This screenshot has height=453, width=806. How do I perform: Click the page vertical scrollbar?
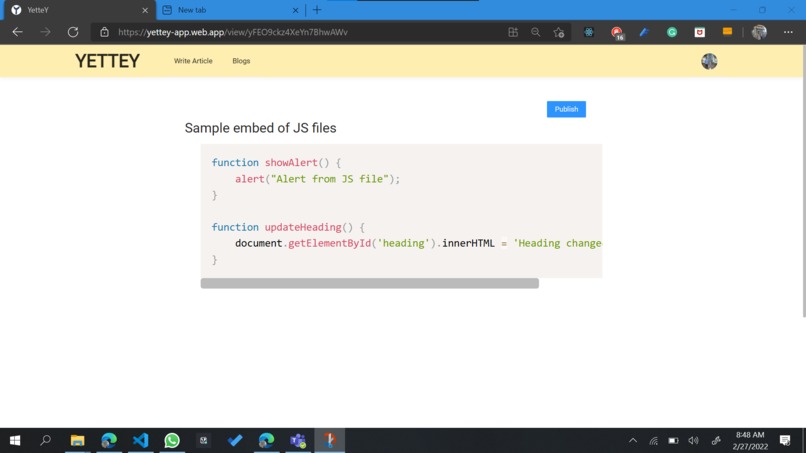pos(803,180)
